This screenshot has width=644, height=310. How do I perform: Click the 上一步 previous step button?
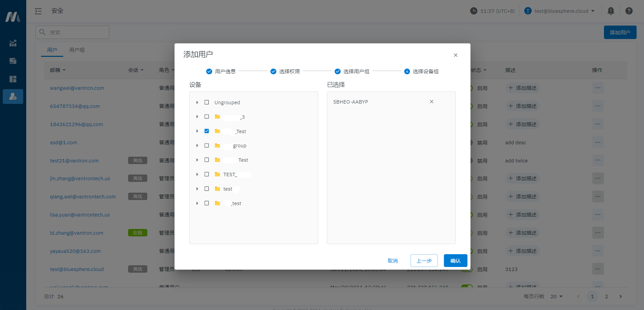click(x=424, y=261)
